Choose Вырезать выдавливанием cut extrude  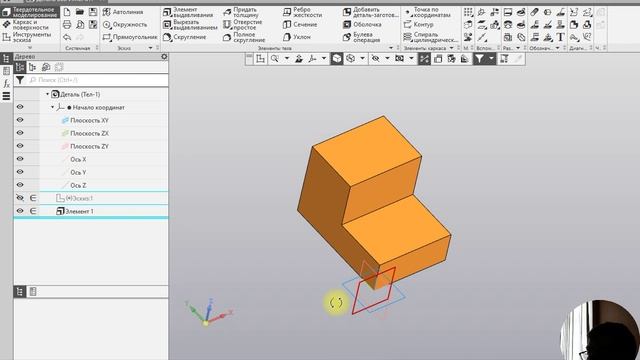tap(190, 25)
